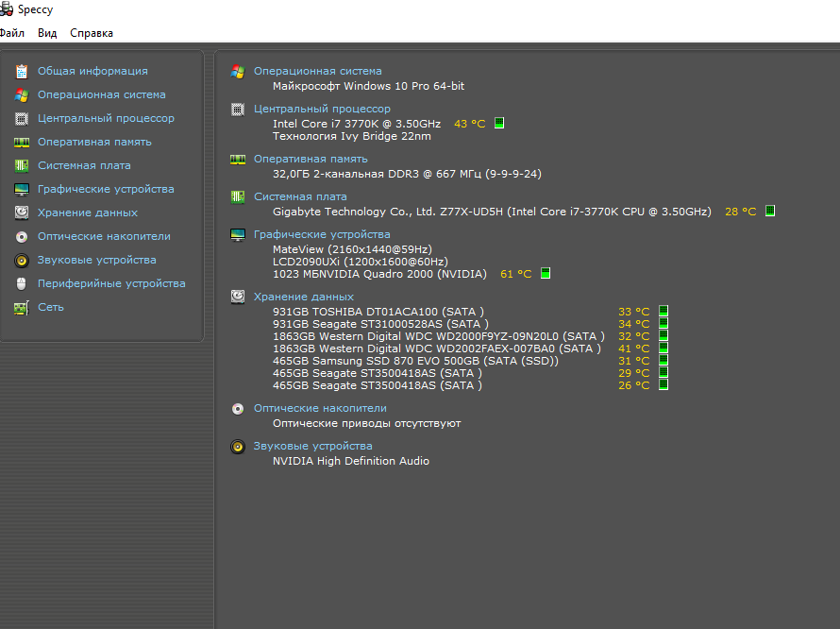The image size is (840, 629).
Task: Click the 32,0ГБ DDR3 memory line
Action: [x=407, y=174]
